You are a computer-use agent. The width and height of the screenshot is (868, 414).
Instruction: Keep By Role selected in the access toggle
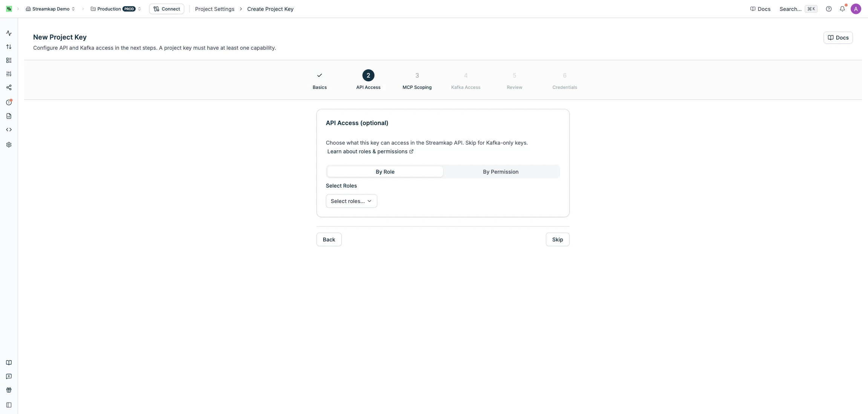click(385, 171)
